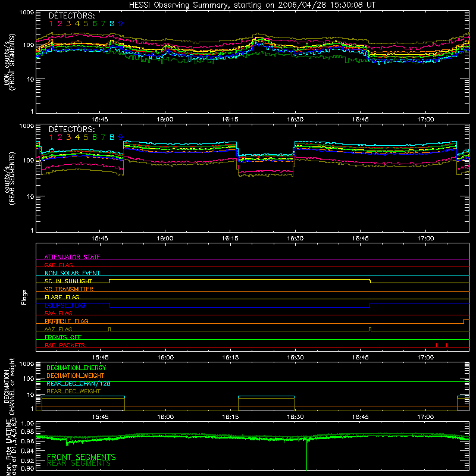The height and width of the screenshot is (476, 476).
Task: Click the first red 'BAD PACKETS' spike
Action: click(x=437, y=345)
